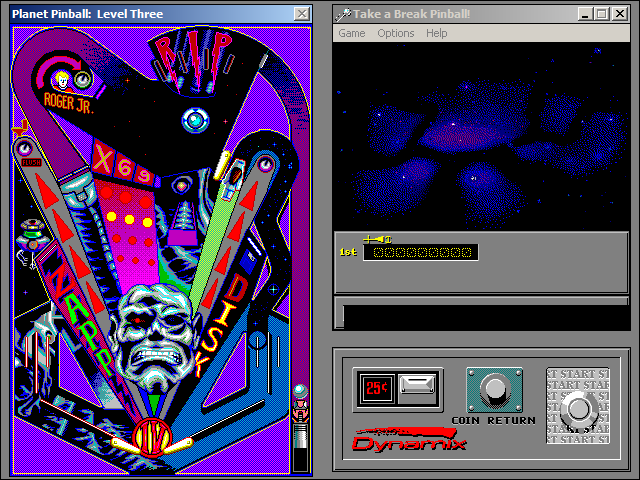
Task: Click the empty message bar below score
Action: point(482,316)
